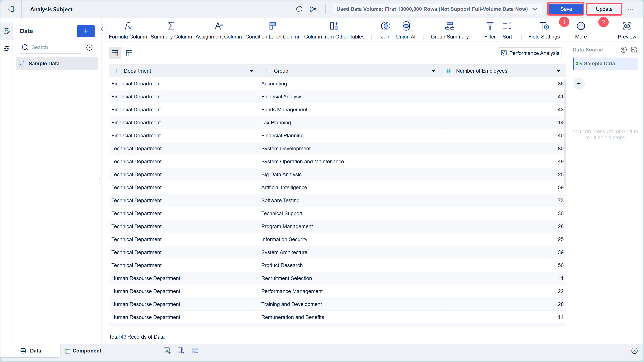Collapse the Data side panel
Viewport: 644px width, 362px height.
(x=102, y=29)
